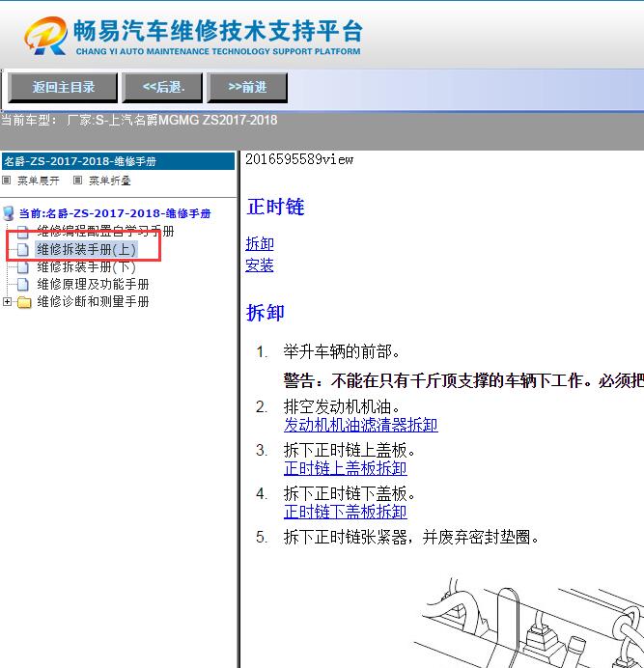Go forward with the >>前进 button
Image resolution: width=644 pixels, height=668 pixels.
click(247, 87)
